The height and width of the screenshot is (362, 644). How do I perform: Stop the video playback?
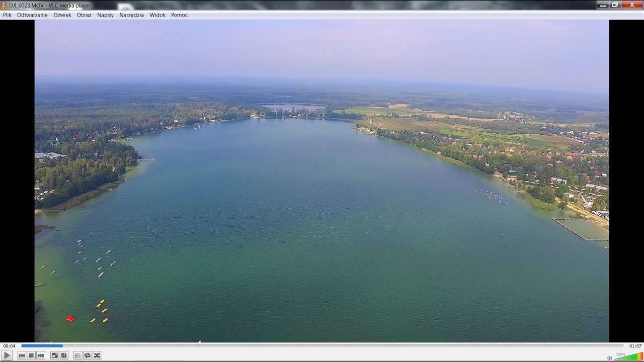[x=31, y=355]
